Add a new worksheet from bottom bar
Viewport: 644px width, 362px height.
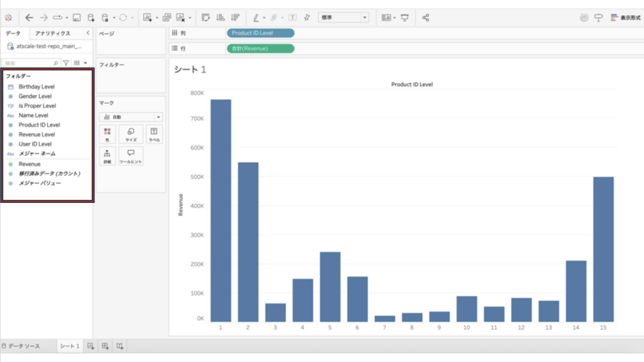pos(91,346)
